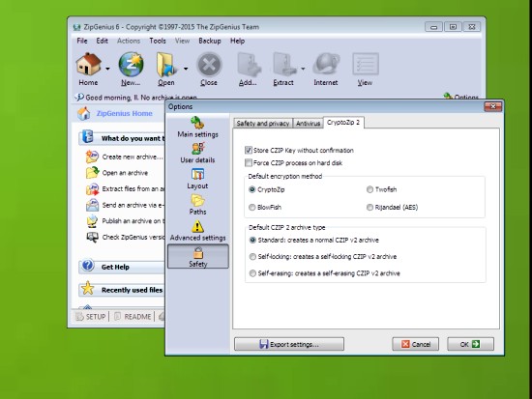Select Self-locking CZIP v2 archive type
This screenshot has height=399, width=532.
(252, 257)
